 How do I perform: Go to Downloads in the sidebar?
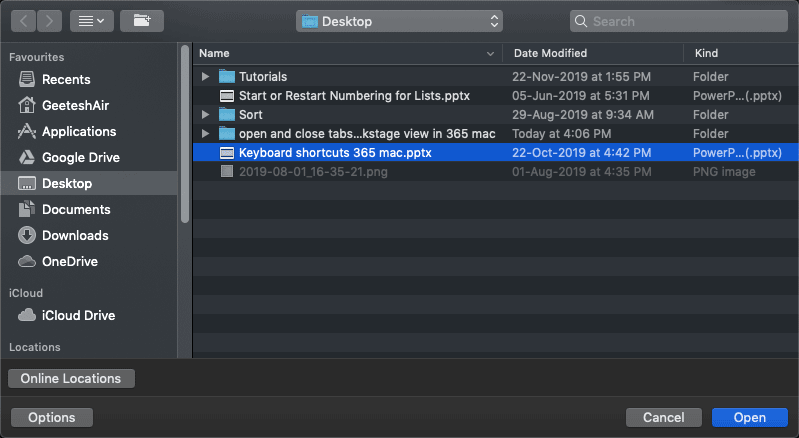tap(75, 236)
